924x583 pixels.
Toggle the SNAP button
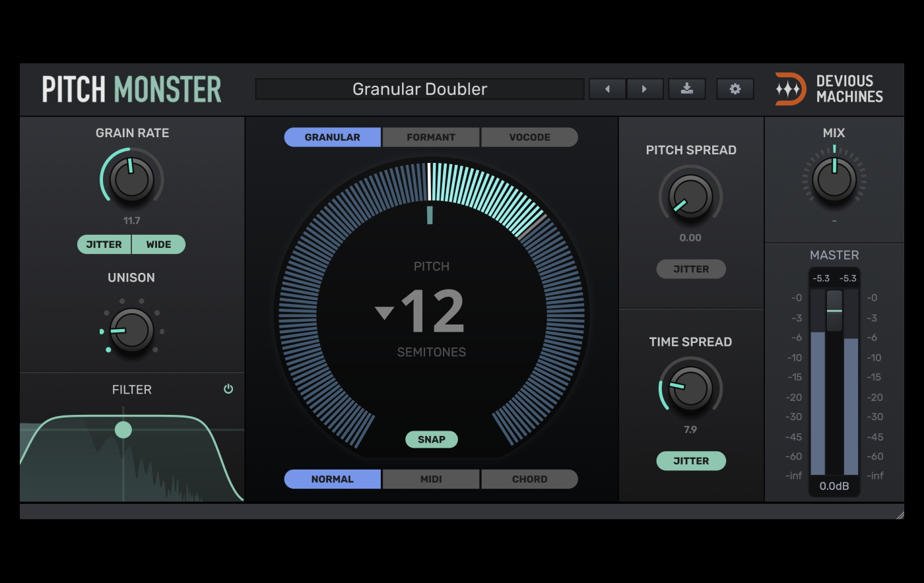tap(432, 439)
